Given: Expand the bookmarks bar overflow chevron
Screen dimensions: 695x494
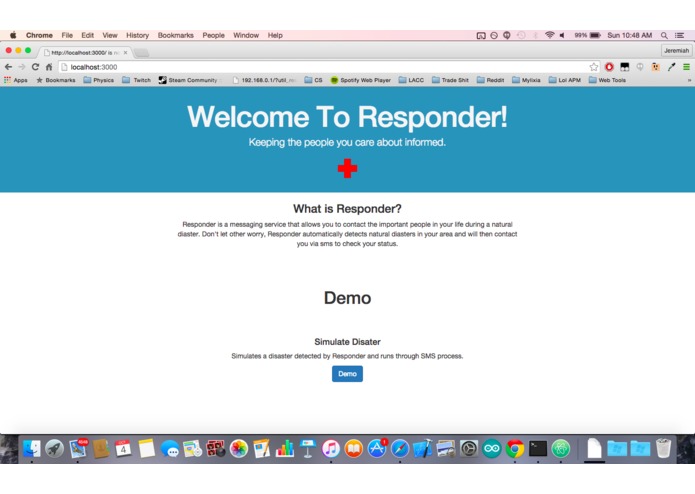Looking at the screenshot, I should [x=689, y=80].
